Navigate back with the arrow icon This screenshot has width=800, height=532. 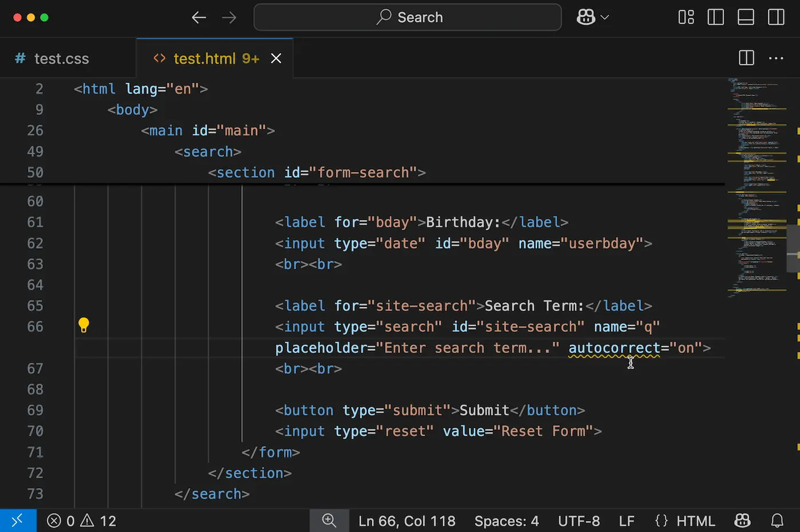(199, 17)
